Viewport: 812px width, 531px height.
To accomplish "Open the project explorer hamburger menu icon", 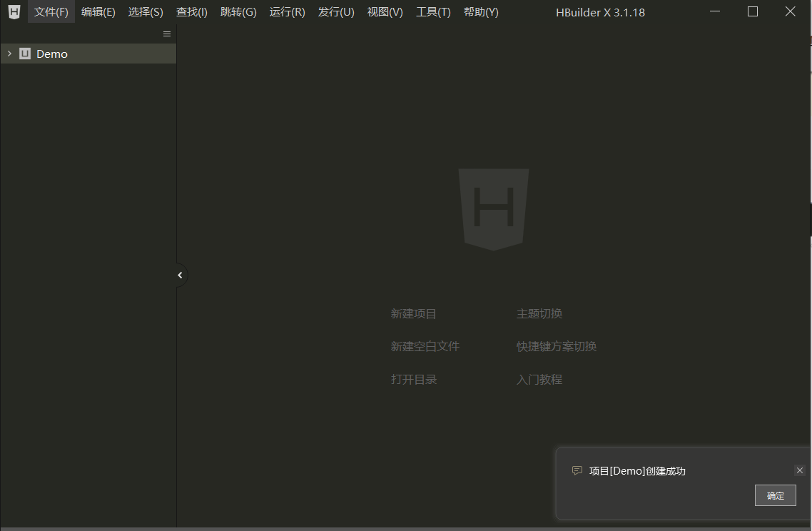I will (x=166, y=33).
